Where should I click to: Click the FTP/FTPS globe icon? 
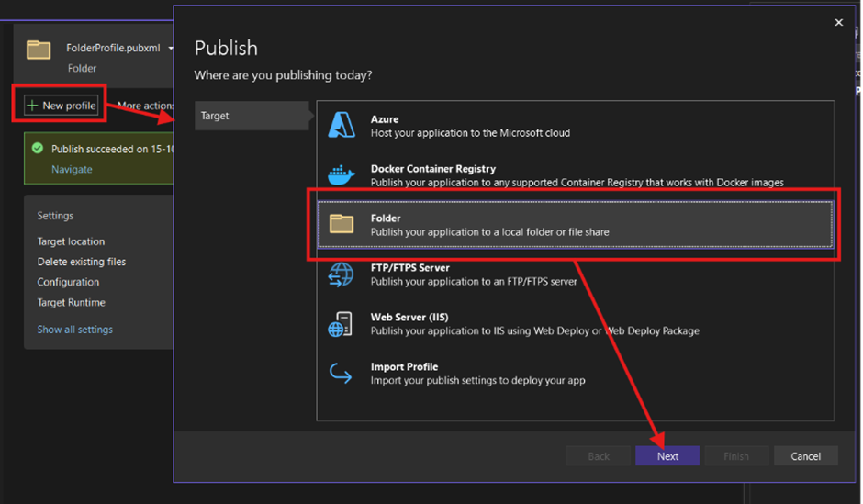(x=342, y=274)
